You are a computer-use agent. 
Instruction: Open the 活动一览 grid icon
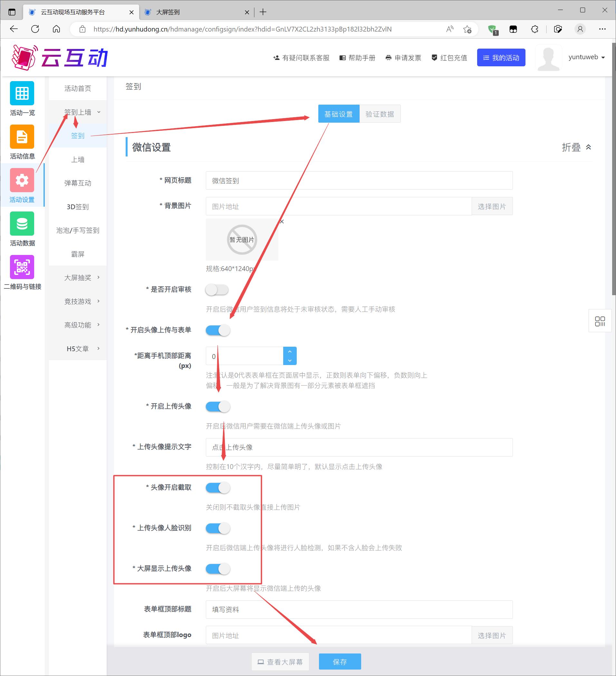[22, 93]
